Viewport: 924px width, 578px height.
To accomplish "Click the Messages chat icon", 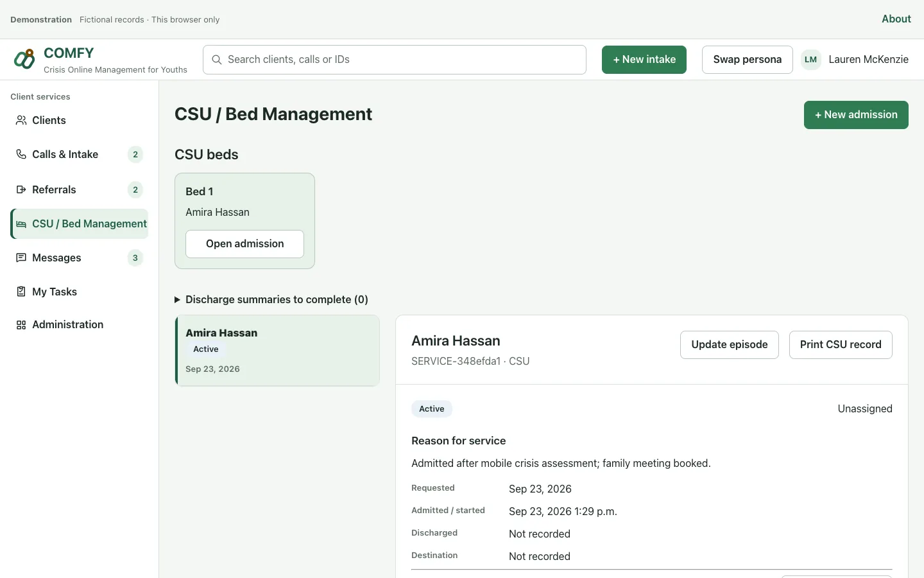I will [x=21, y=258].
